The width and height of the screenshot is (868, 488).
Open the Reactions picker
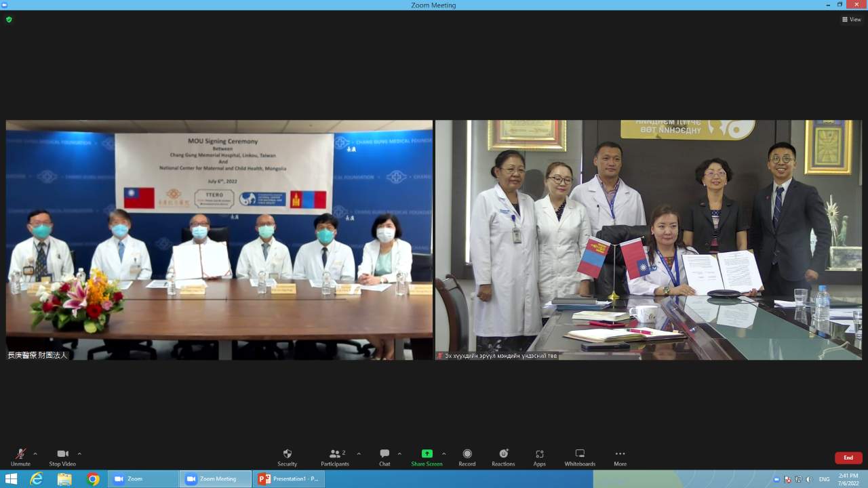(x=503, y=457)
